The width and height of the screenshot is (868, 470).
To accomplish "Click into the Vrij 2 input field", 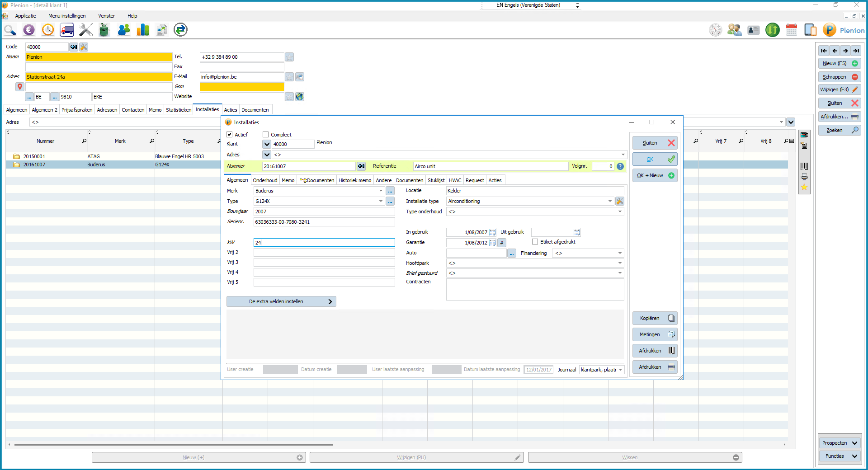I will [x=324, y=253].
